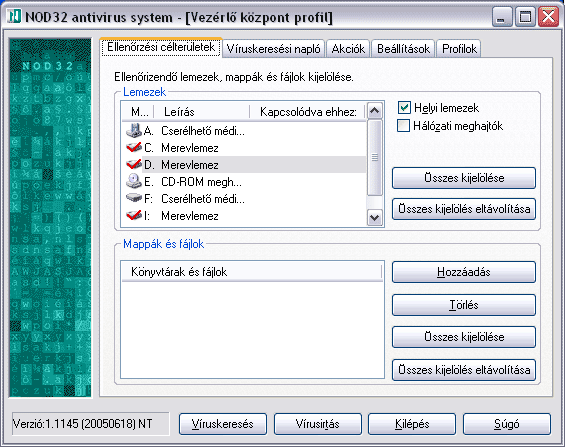The height and width of the screenshot is (447, 565).
Task: Click the Verzió:1.1145 version status text
Action: [83, 424]
